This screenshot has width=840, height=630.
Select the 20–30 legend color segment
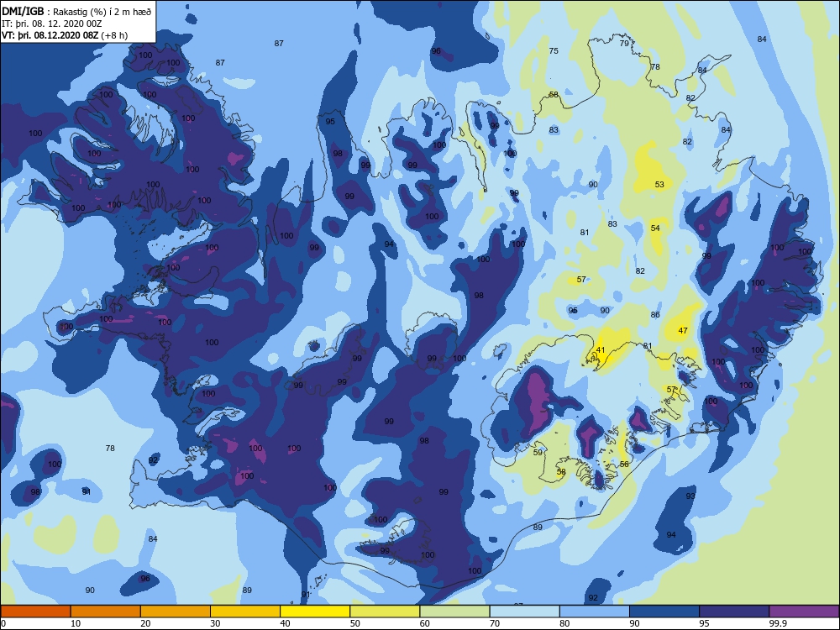pyautogui.click(x=176, y=612)
